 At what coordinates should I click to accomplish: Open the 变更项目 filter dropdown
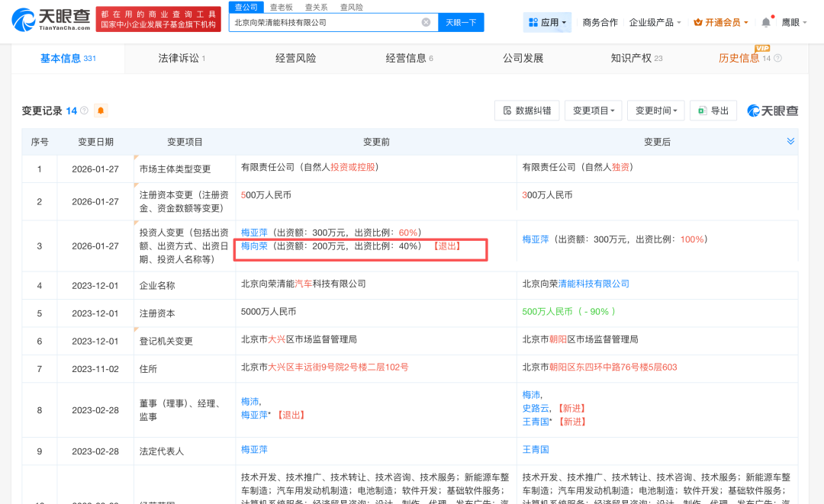597,111
